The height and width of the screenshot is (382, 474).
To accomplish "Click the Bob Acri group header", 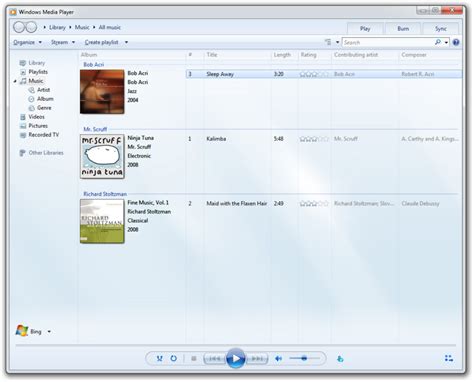I will 94,64.
